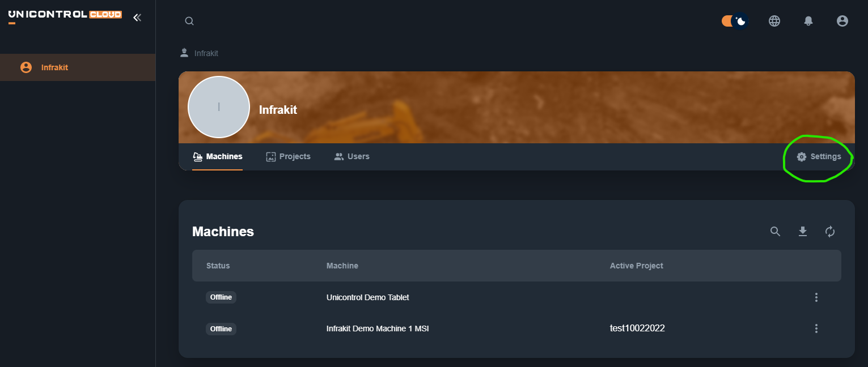The width and height of the screenshot is (868, 367).
Task: Open more options for Infrakit Demo Machine
Action: click(816, 328)
